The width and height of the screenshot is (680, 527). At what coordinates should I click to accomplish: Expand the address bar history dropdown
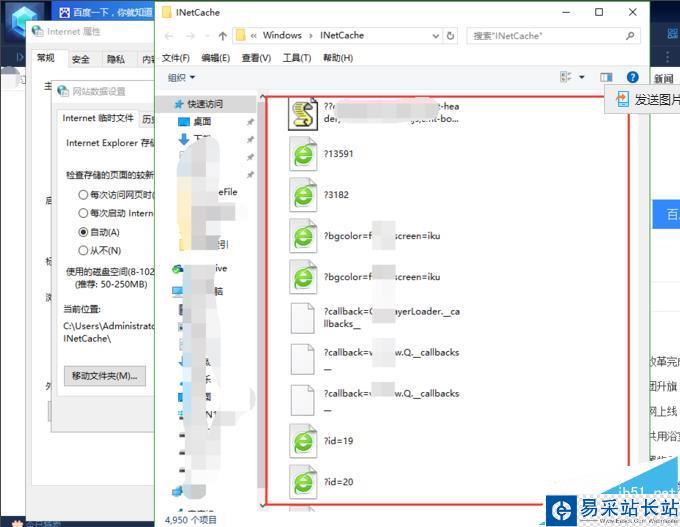point(436,36)
